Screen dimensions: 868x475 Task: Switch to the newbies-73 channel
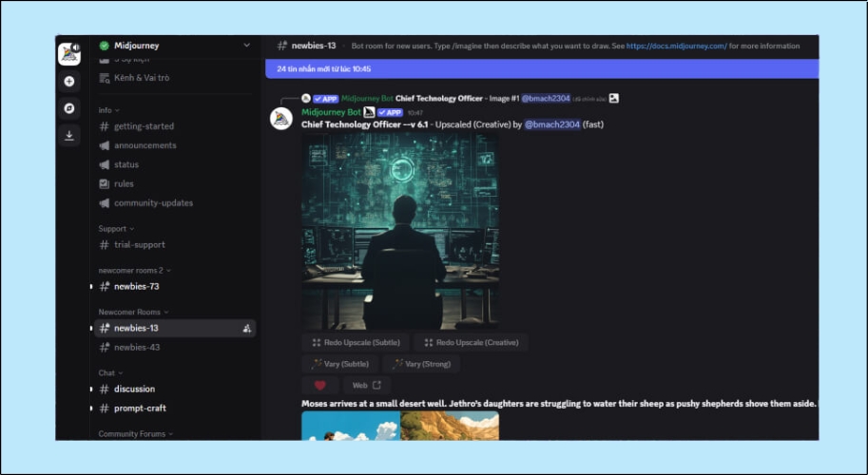(136, 286)
